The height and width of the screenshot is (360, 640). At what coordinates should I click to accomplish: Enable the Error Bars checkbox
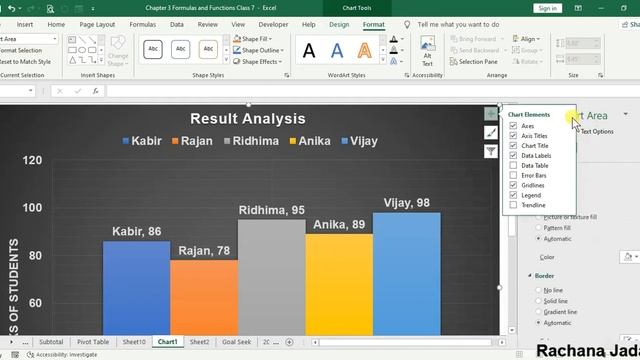tap(513, 175)
